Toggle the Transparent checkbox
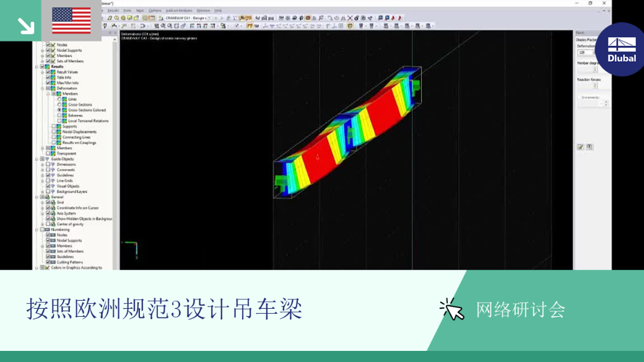Viewport: 644px width, 362px height. [x=48, y=153]
